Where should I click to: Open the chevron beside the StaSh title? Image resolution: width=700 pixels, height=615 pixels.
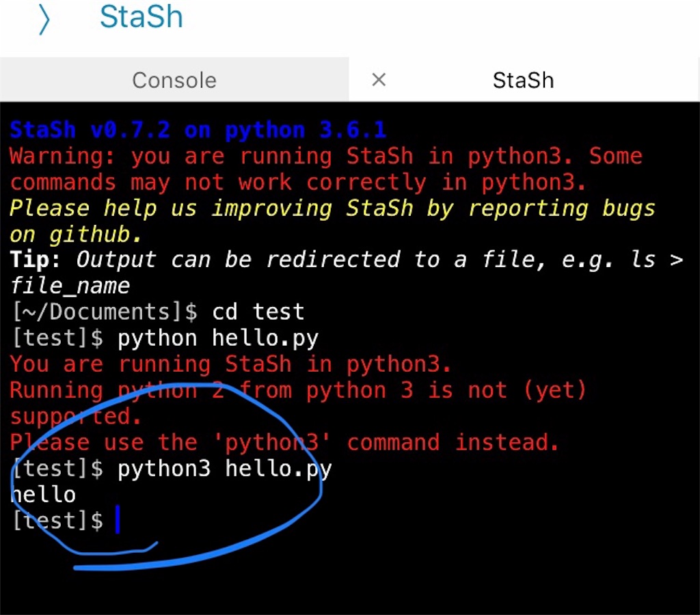point(44,19)
